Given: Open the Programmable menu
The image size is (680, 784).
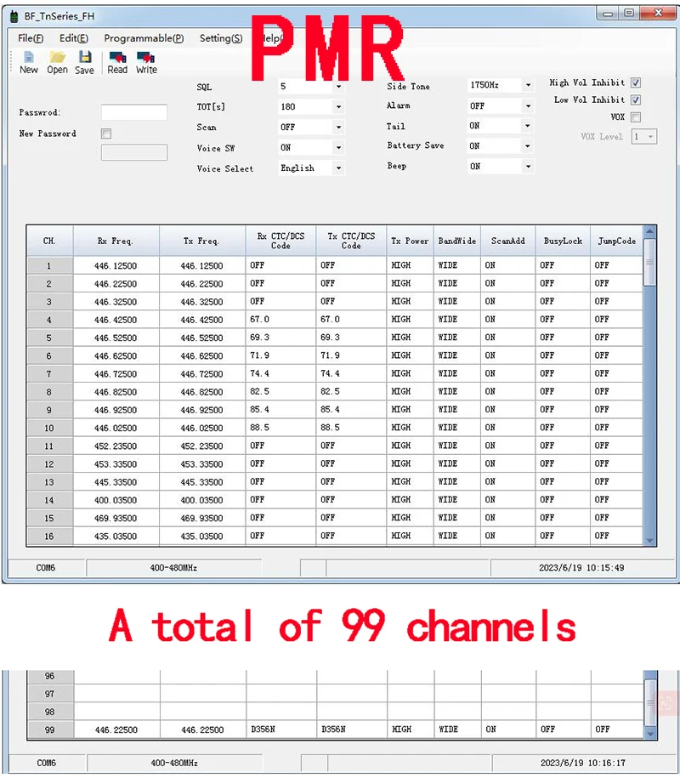Looking at the screenshot, I should pyautogui.click(x=143, y=38).
